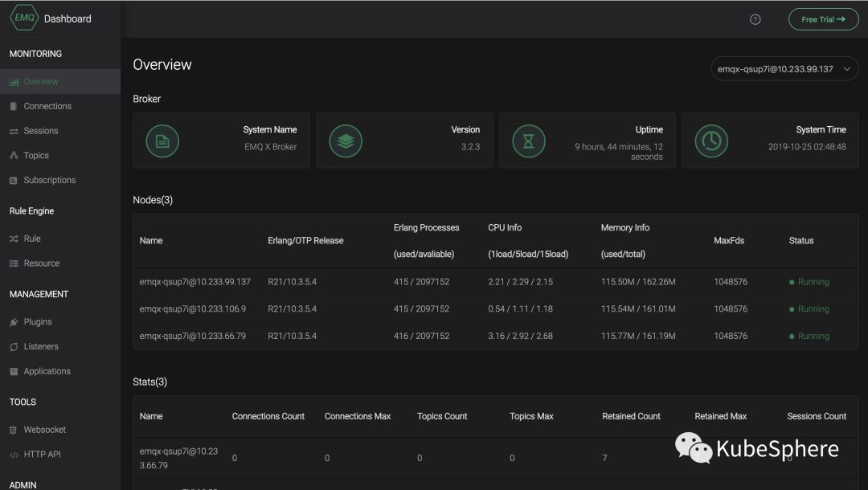Image resolution: width=868 pixels, height=490 pixels.
Task: Open the help question mark icon
Action: pyautogui.click(x=755, y=19)
